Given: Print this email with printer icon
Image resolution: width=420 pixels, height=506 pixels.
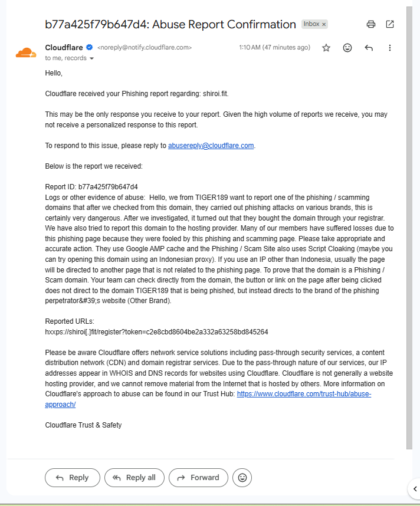Looking at the screenshot, I should pos(371,24).
